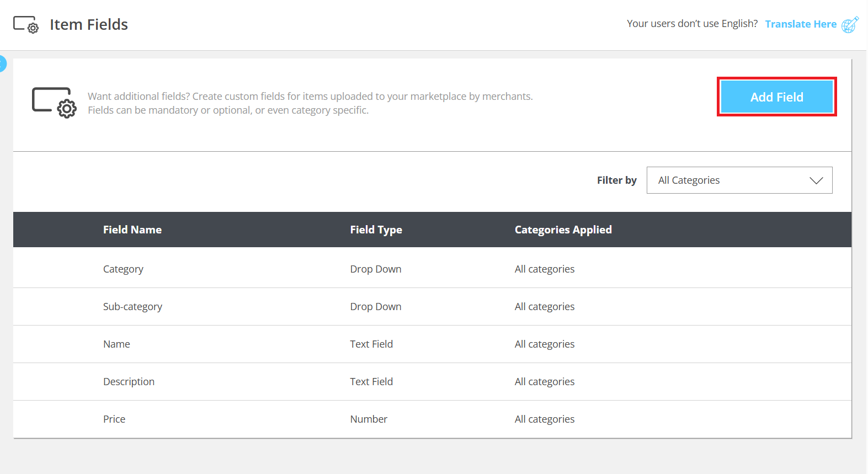
Task: Click the Field Type column header
Action: tap(376, 230)
